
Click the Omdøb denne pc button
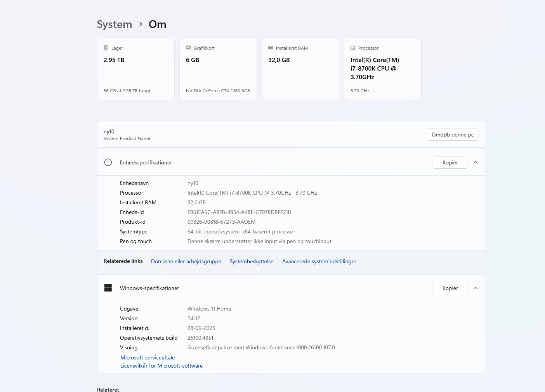453,135
